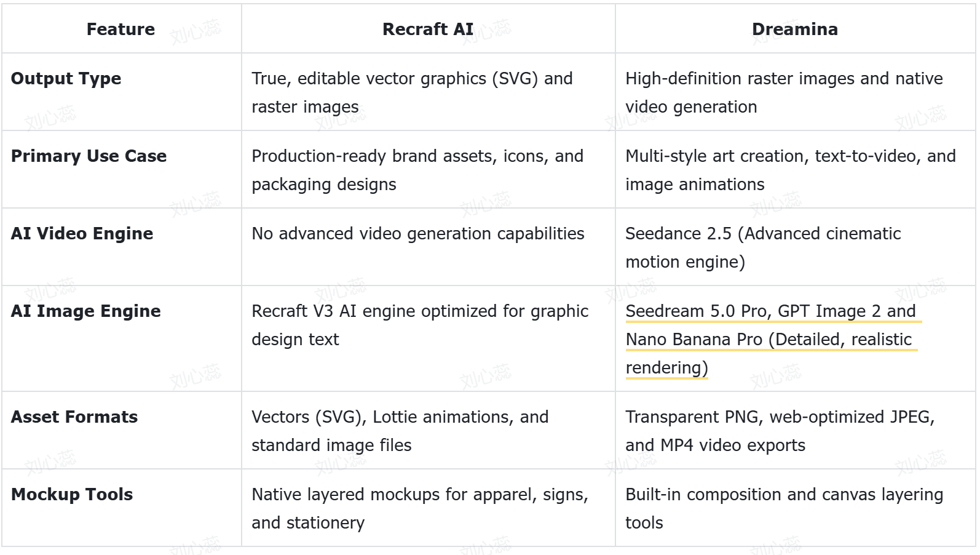The width and height of the screenshot is (980, 555).
Task: Click the Primary Use Case row label
Action: [x=89, y=156]
